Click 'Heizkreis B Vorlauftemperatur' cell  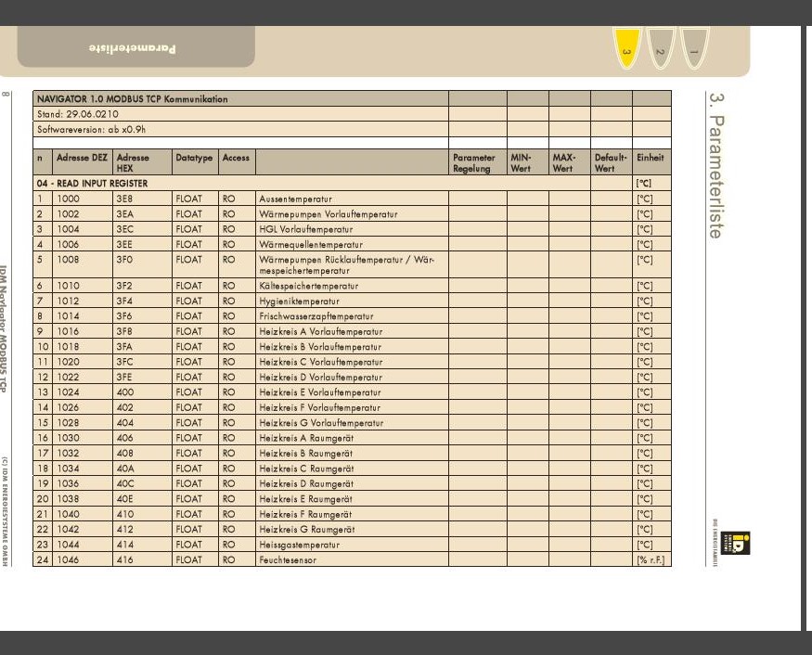point(352,346)
